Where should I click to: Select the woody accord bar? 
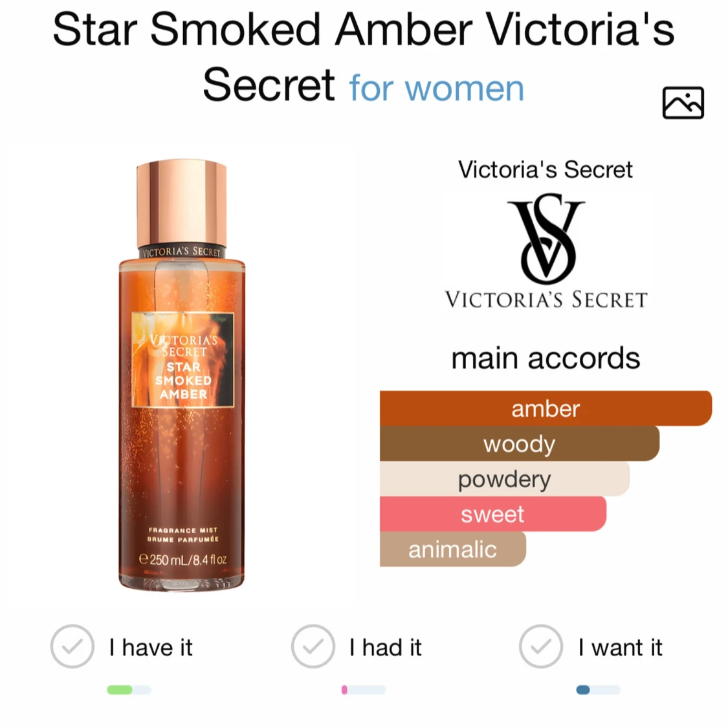520,443
